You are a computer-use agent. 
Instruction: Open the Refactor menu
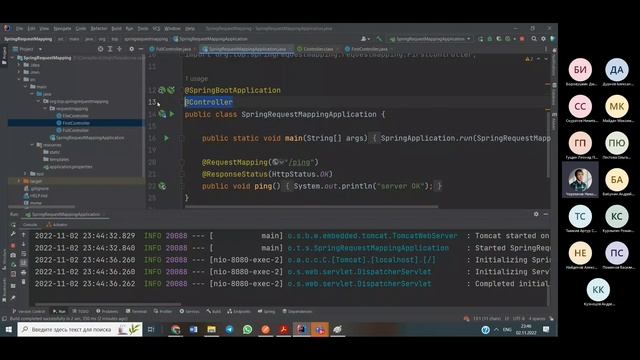point(99,29)
